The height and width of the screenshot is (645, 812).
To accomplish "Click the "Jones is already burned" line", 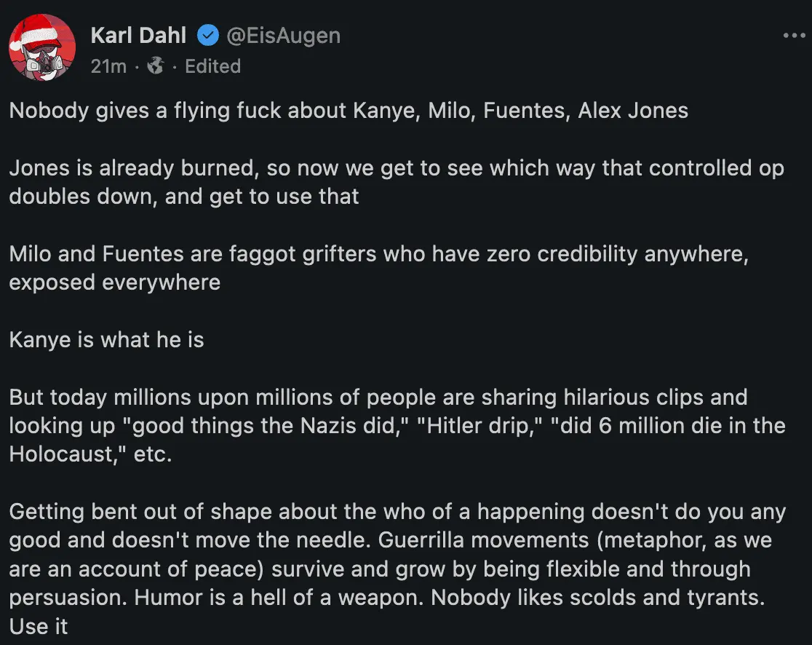I will 397,168.
